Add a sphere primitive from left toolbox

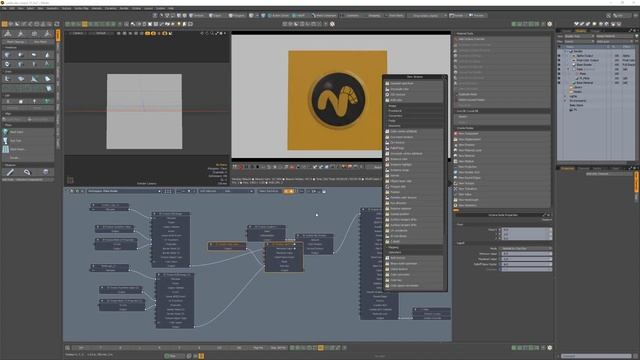click(x=21, y=55)
